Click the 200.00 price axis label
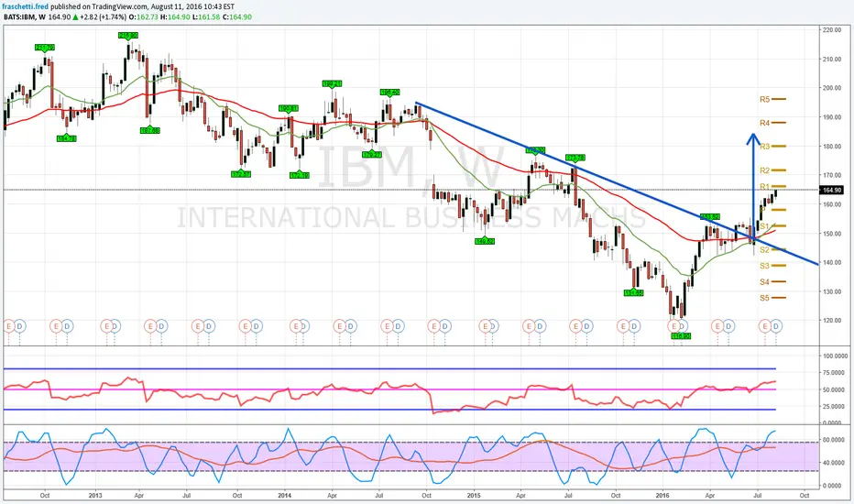Image resolution: width=854 pixels, height=504 pixels. (832, 88)
